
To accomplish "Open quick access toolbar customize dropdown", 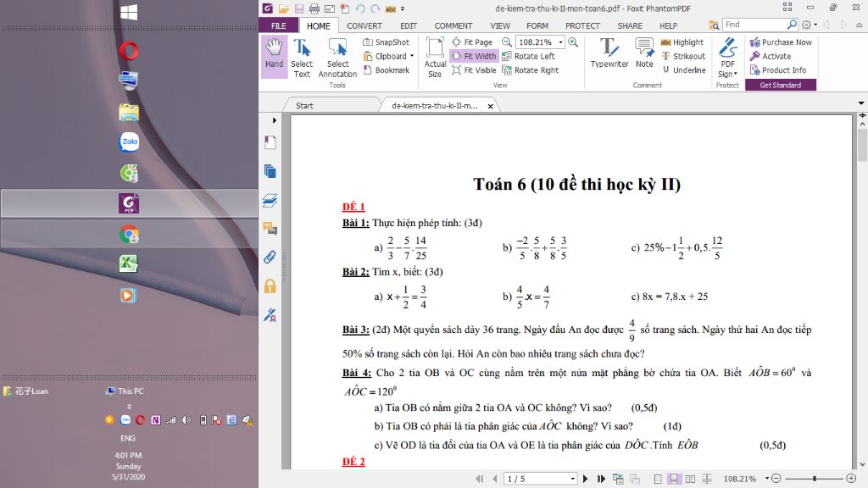I will coord(403,8).
